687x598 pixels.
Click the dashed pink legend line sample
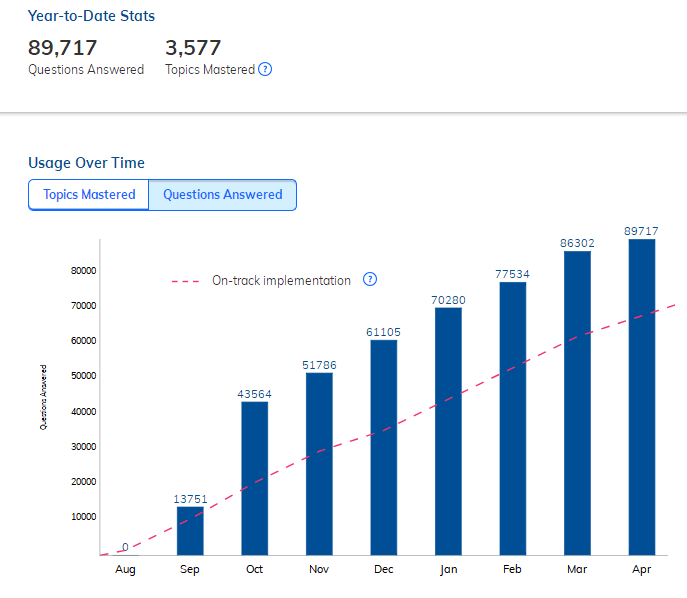coord(187,281)
